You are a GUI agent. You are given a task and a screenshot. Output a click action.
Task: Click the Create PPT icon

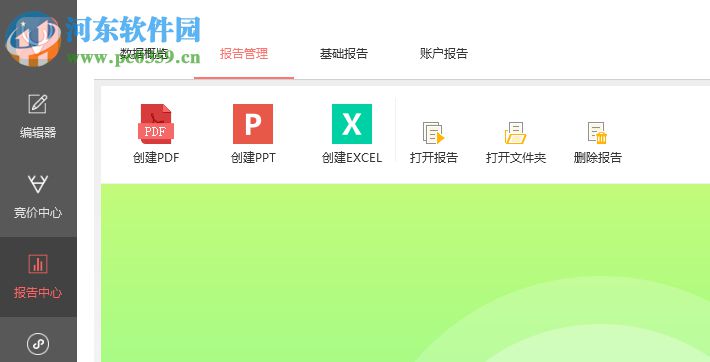click(253, 124)
